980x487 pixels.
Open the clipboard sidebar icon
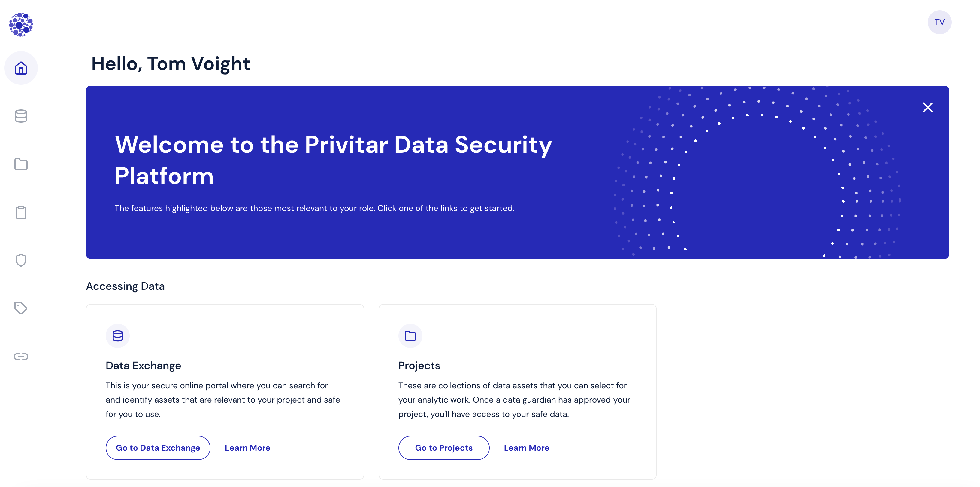[x=21, y=212]
